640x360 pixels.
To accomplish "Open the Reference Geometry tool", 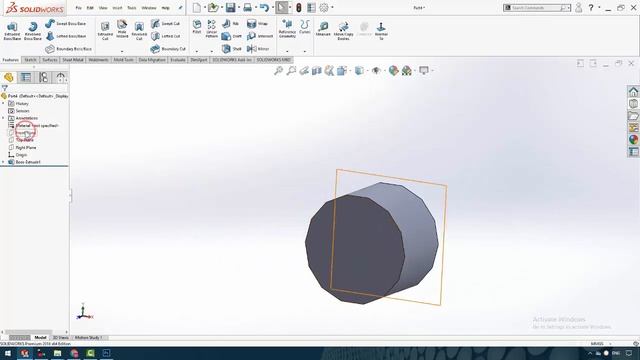I will pos(287,29).
